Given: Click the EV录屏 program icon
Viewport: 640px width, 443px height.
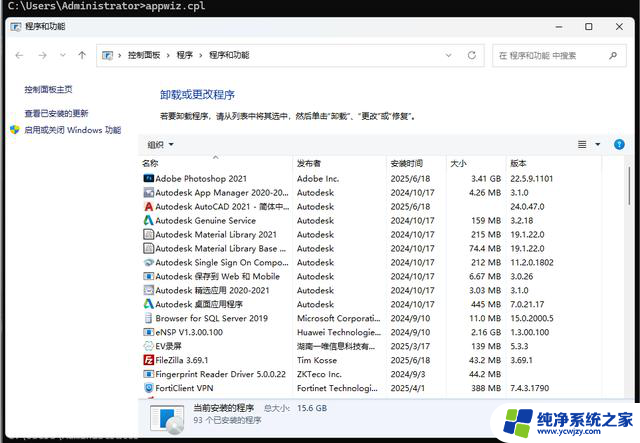Looking at the screenshot, I should pyautogui.click(x=149, y=346).
